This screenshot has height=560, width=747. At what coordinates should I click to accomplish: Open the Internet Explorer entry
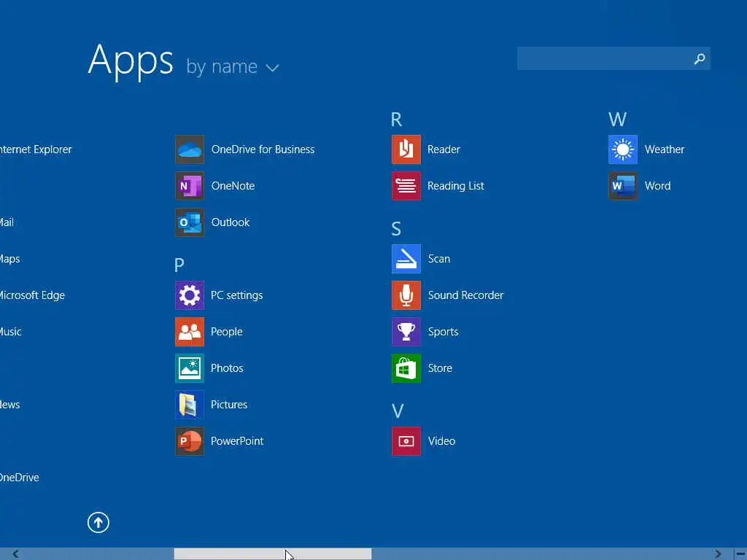click(x=36, y=149)
